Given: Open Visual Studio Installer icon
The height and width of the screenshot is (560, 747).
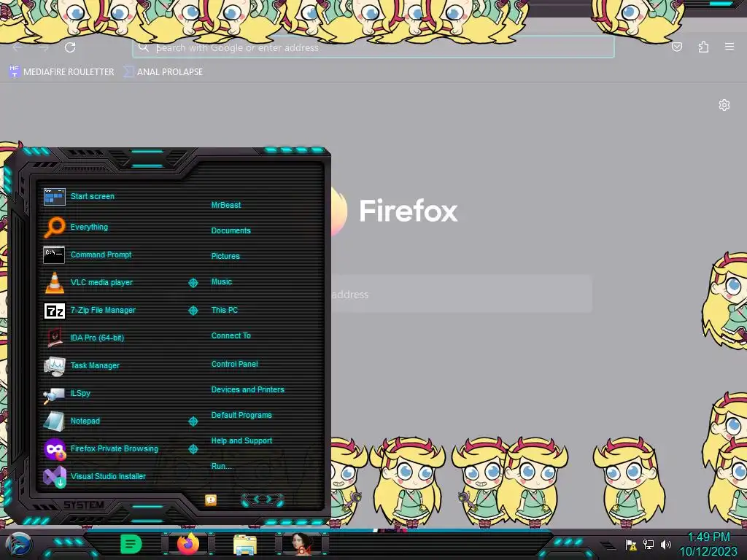Looking at the screenshot, I should pyautogui.click(x=54, y=477).
